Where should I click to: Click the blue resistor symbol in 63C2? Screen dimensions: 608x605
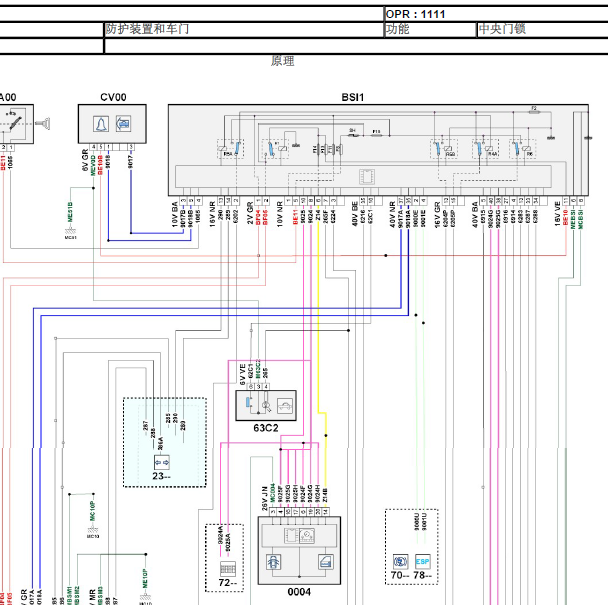(248, 402)
